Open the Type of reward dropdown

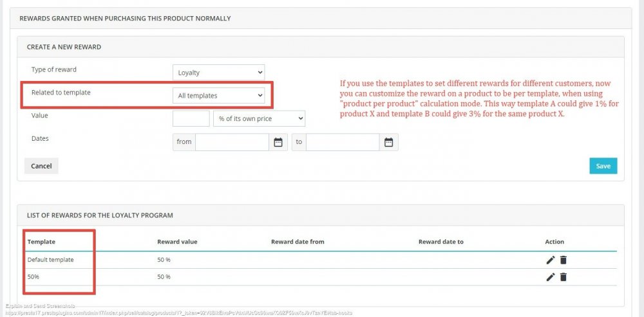point(218,73)
